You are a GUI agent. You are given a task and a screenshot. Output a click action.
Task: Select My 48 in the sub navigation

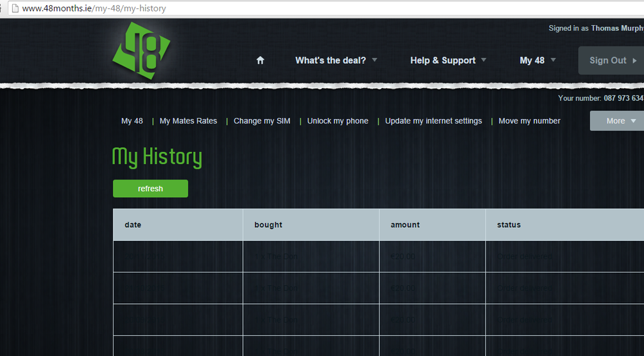point(132,121)
